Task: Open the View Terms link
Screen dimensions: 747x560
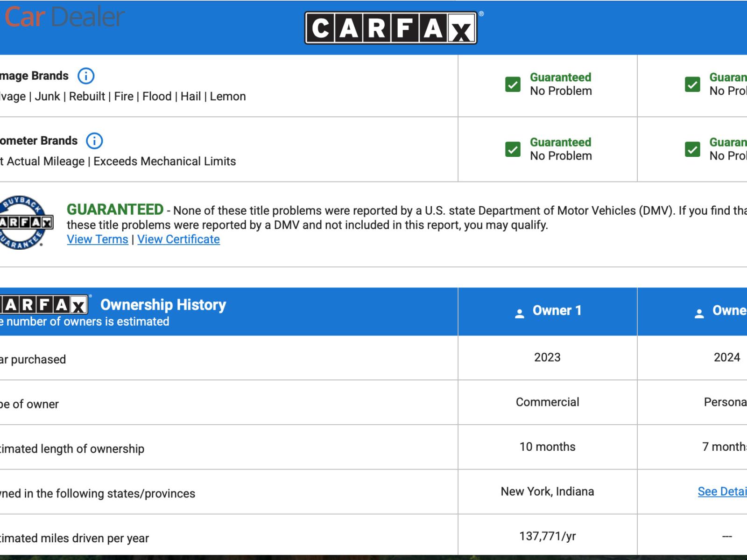Action: (x=97, y=239)
